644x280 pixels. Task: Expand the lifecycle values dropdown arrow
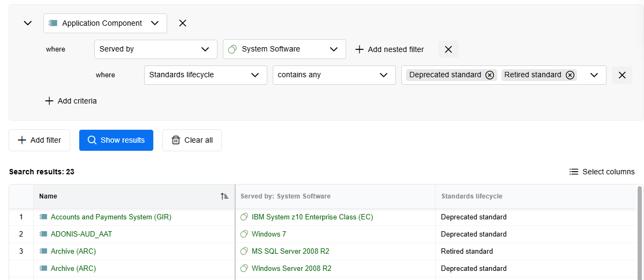point(594,75)
